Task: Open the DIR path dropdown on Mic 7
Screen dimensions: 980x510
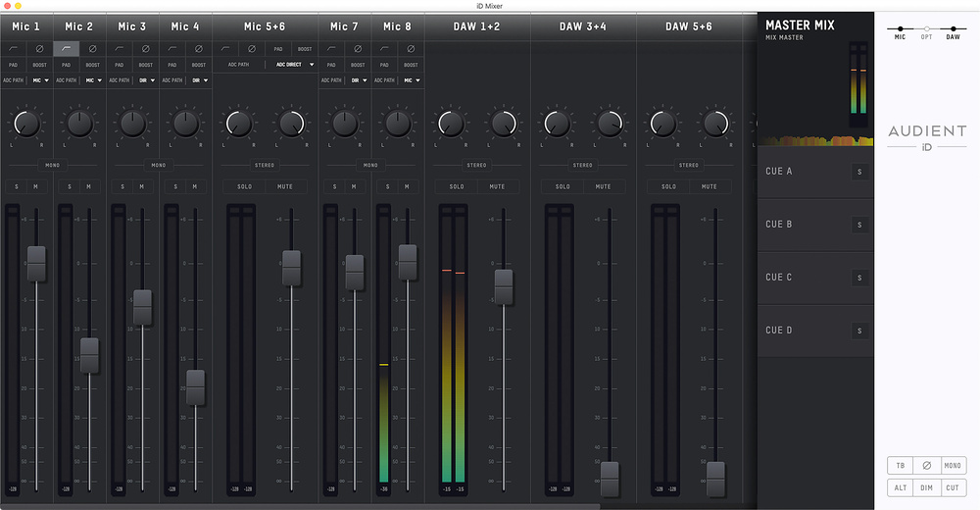Action: 358,80
